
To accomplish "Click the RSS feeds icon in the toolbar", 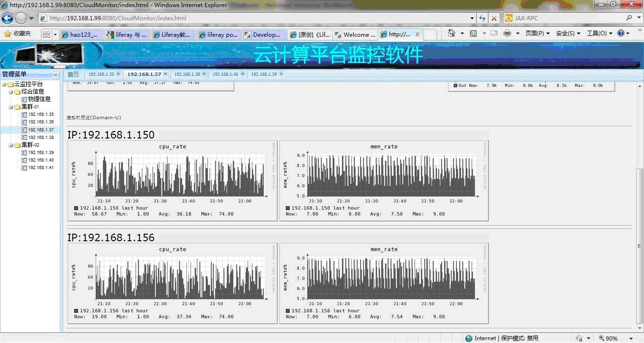I will point(473,33).
